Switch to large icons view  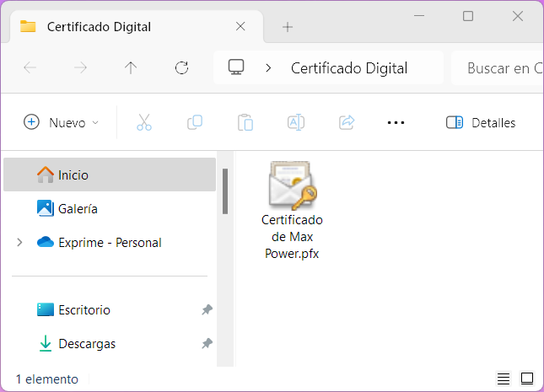point(527,379)
